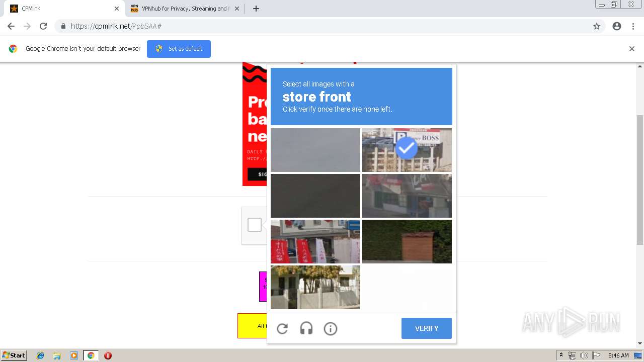Open network status tray icon
The image size is (644, 362).
click(x=572, y=355)
